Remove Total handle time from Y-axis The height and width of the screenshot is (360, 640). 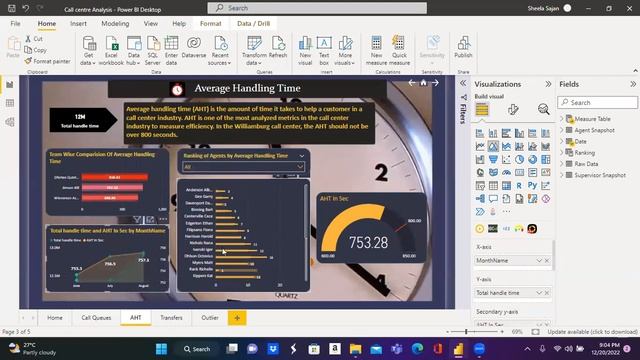coord(547,293)
